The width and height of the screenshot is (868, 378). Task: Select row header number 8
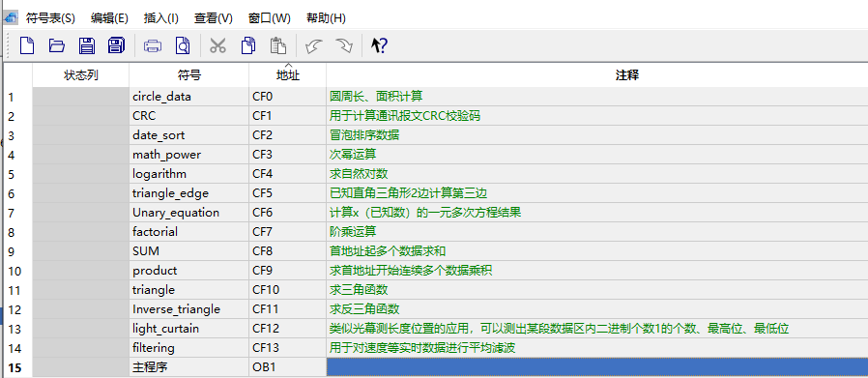point(17,232)
